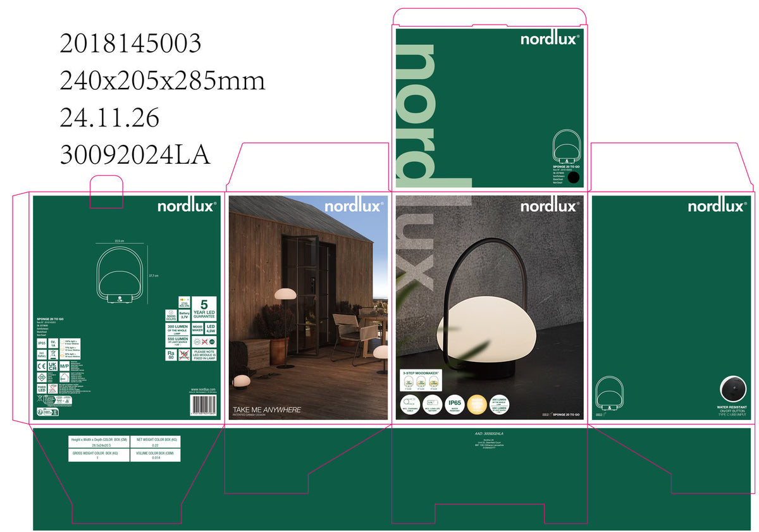Screen dimensions: 759x532
Task: Click the terrace lifestyle photo
Action: pyautogui.click(x=308, y=307)
